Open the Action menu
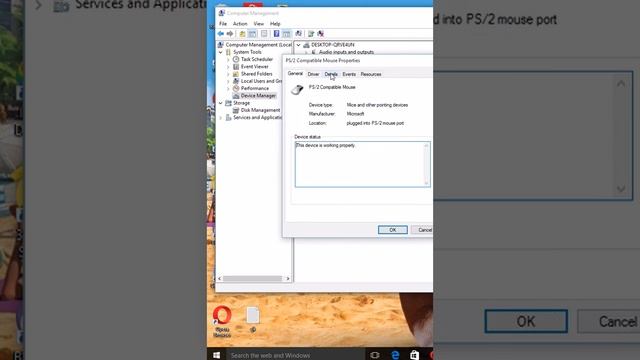Screen dimensions: 640x360 click(x=240, y=24)
